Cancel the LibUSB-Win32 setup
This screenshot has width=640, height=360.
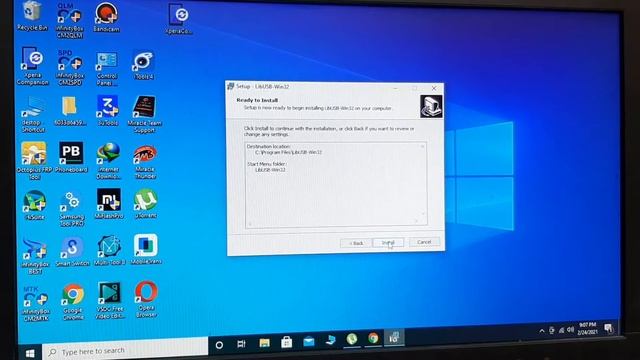(424, 242)
